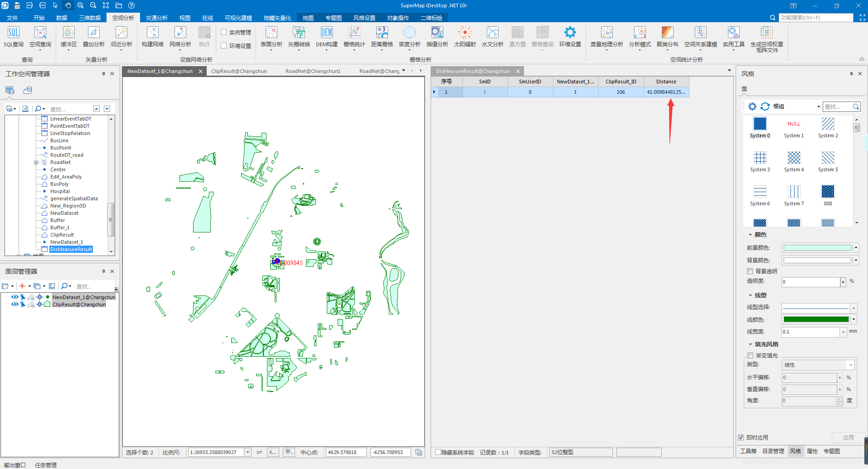This screenshot has height=469, width=868.
Task: Select the ClipResult dataset in workspace tree
Action: click(62, 235)
